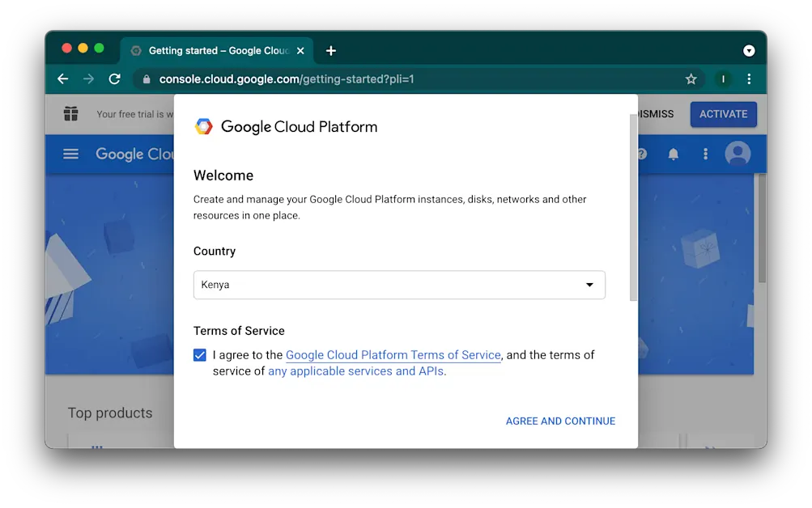Open the Chrome profile avatar icon

(723, 79)
